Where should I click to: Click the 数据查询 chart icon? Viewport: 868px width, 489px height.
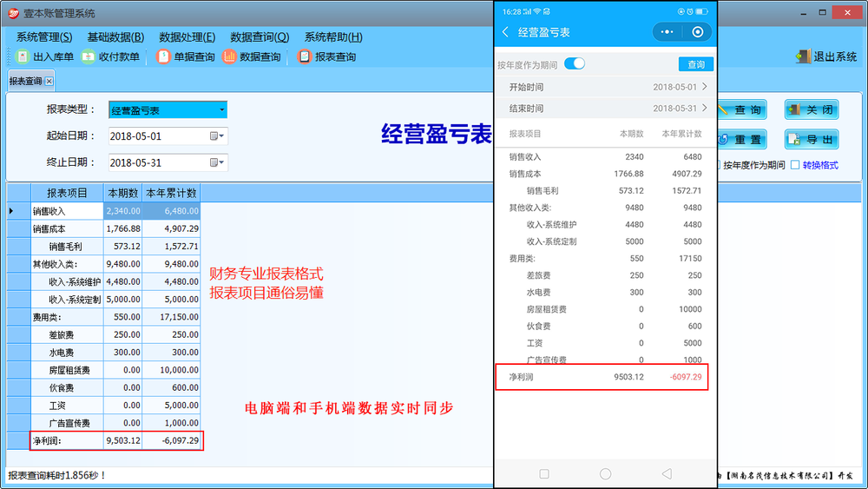pyautogui.click(x=229, y=56)
